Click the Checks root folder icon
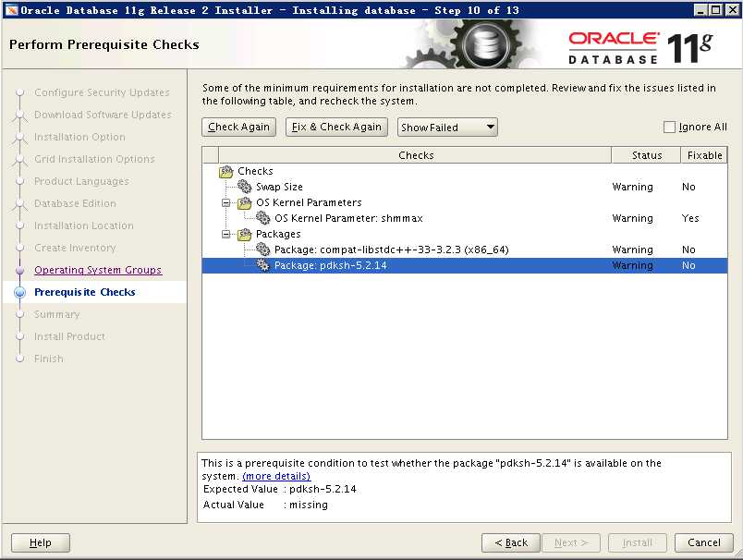The image size is (743, 560). (x=226, y=172)
